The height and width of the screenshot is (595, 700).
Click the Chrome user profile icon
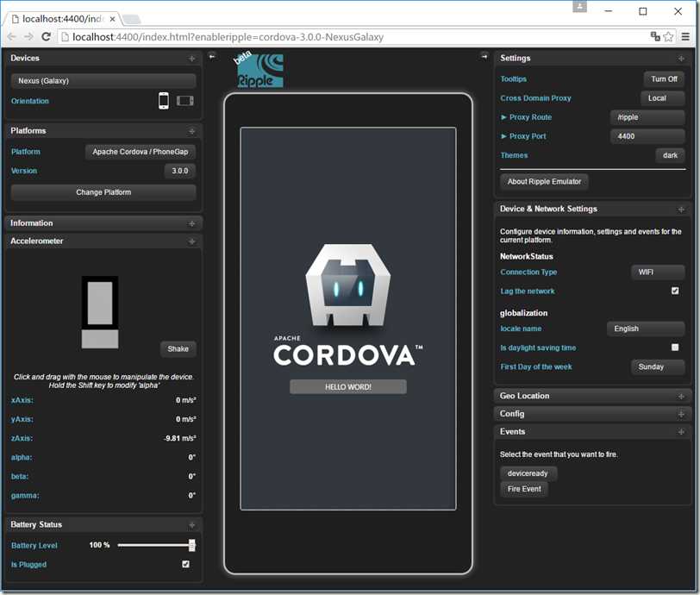[x=579, y=6]
